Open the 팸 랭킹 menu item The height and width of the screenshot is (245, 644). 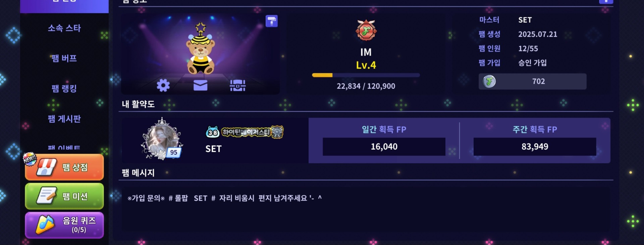(x=64, y=88)
